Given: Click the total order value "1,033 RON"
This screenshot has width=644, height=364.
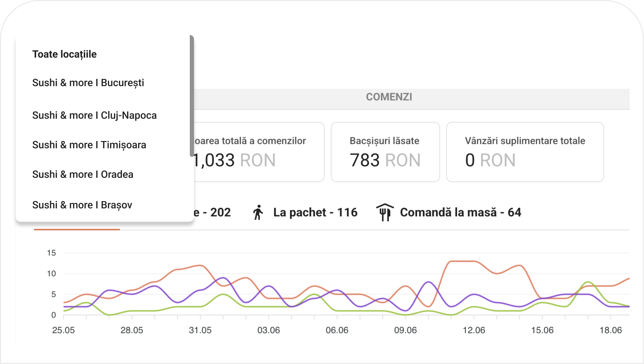Looking at the screenshot, I should pos(234,160).
